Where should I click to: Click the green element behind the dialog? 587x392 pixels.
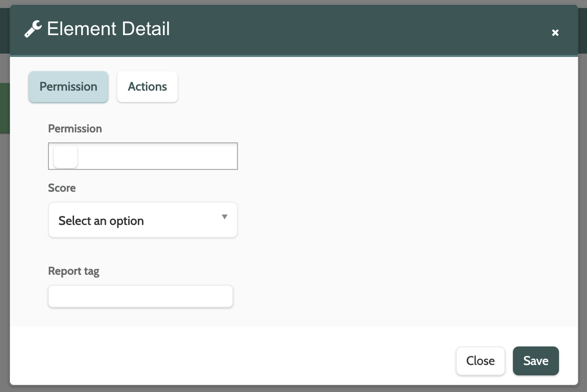click(4, 108)
